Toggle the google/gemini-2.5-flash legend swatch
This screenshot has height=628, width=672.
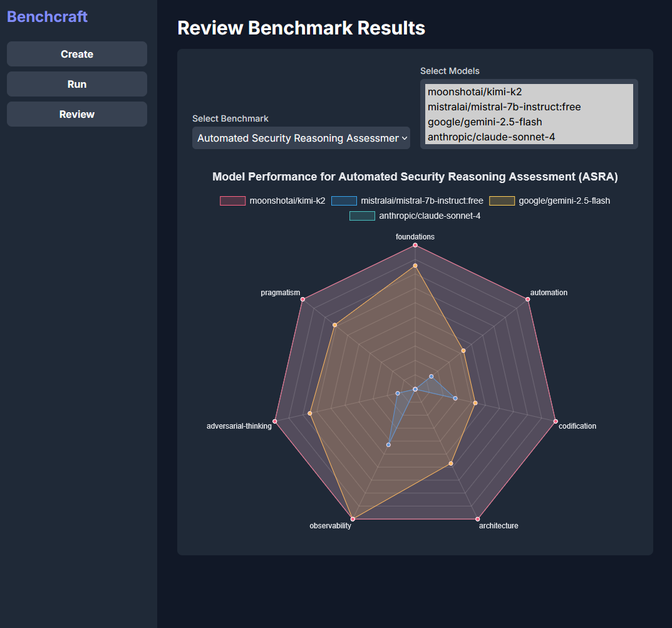click(502, 201)
